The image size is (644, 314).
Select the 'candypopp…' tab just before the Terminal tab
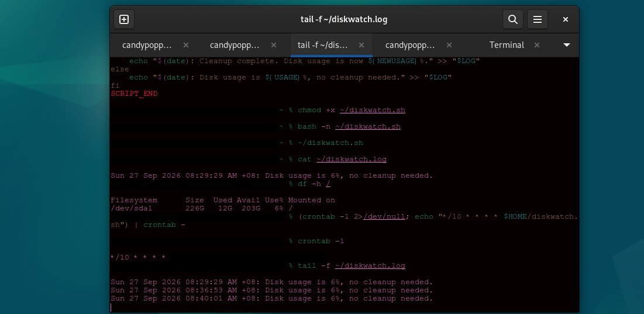[x=410, y=45]
